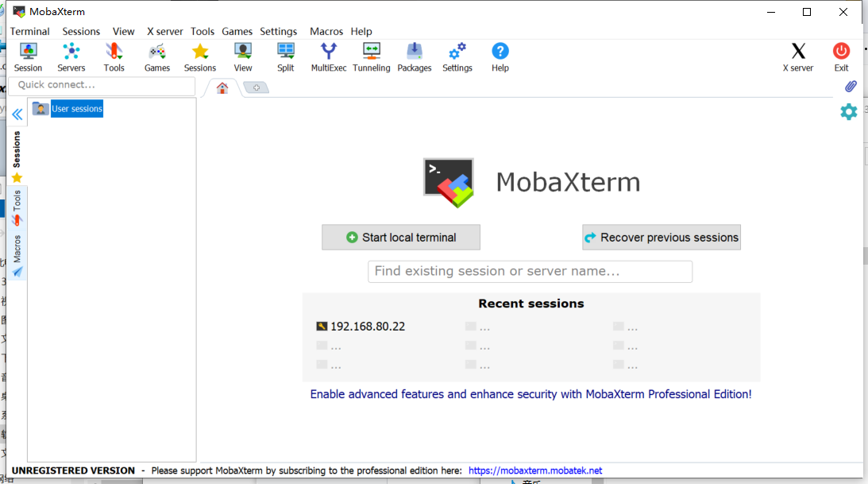Switch to Macros vertical side tab
This screenshot has height=484, width=868.
(17, 255)
